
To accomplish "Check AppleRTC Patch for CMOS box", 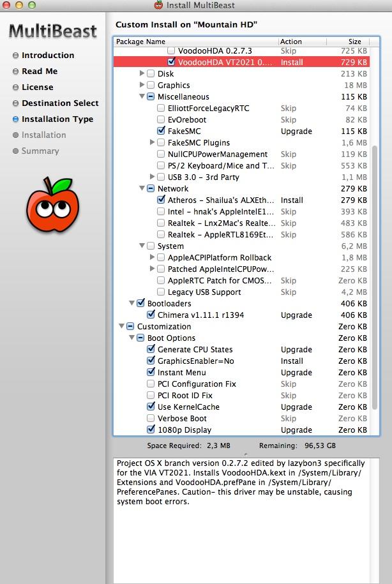I will [161, 280].
